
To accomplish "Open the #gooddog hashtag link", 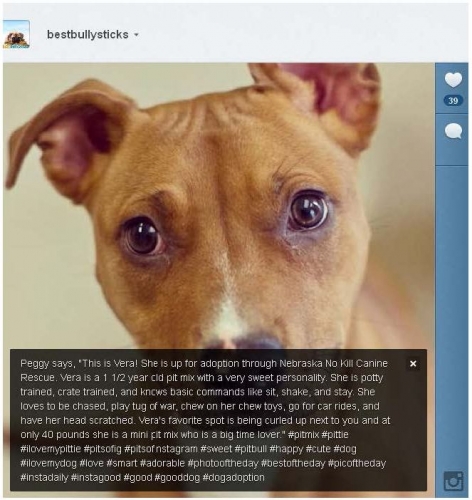I will 177,477.
